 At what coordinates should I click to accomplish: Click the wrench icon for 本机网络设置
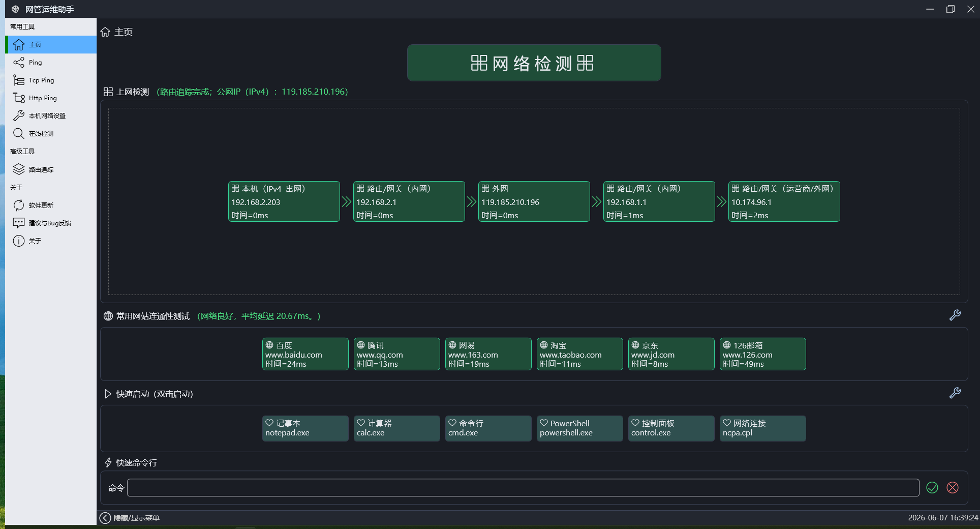point(19,116)
